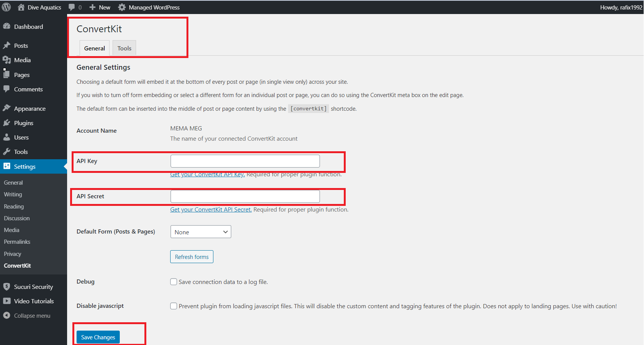This screenshot has width=644, height=345.
Task: Select the Tools wrench icon
Action: [x=7, y=151]
